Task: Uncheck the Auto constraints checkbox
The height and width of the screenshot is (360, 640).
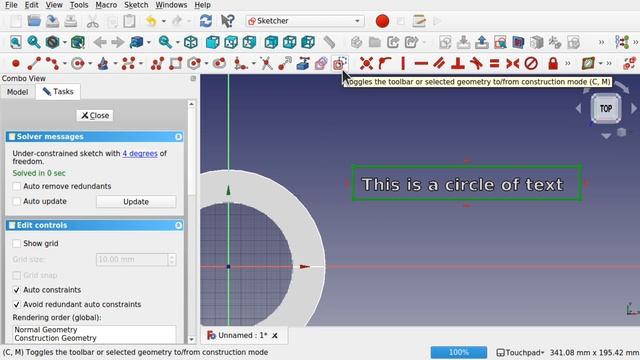Action: (x=17, y=290)
